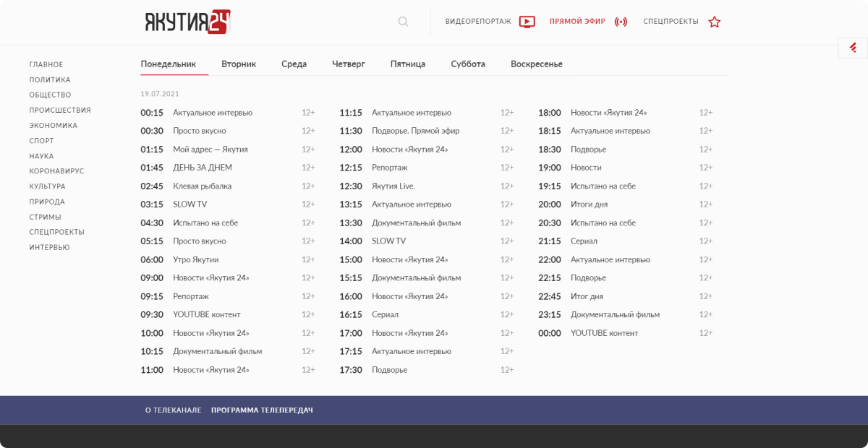Click Подворье. Прямой эфир program
This screenshot has width=868, height=448.
coord(416,131)
